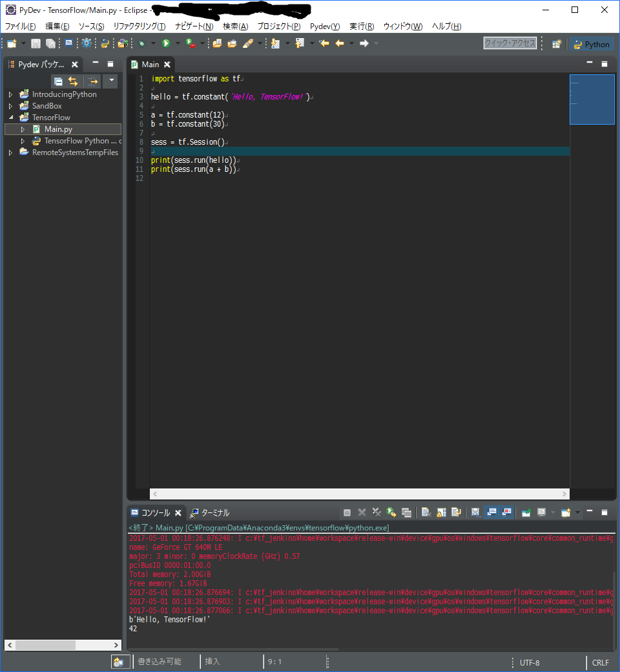Screen dimensions: 620x672
Task: Remove all terminated launches from console
Action: click(377, 512)
